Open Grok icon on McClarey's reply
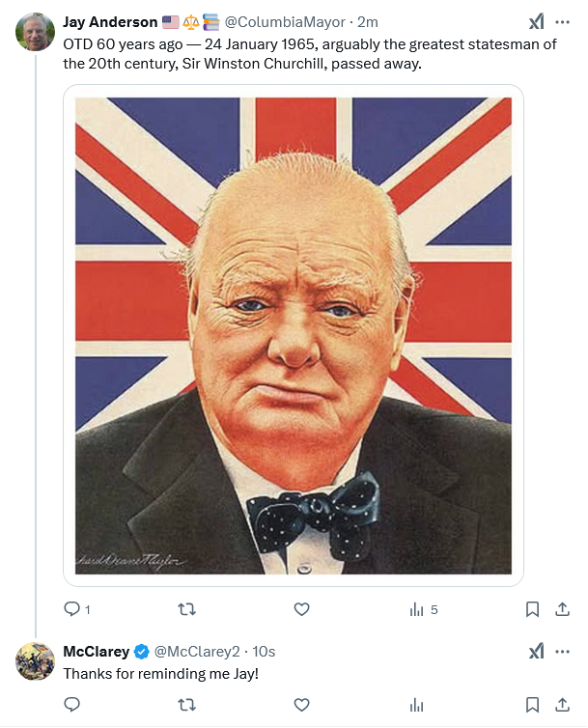Viewport: 588px width, 728px height. click(536, 652)
